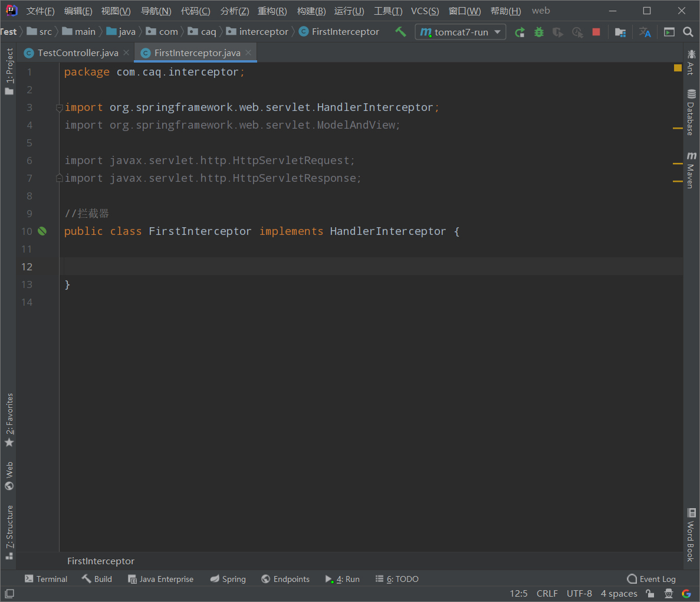Click the src breadcrumb folder

40,32
